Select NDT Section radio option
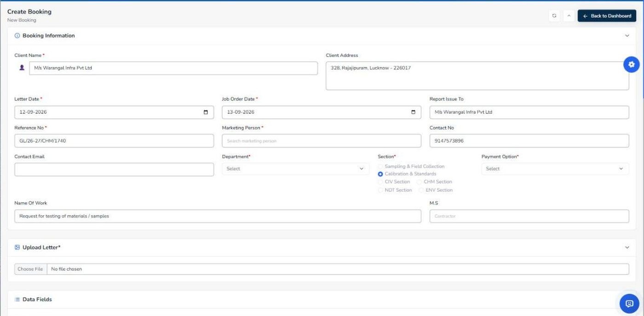Image resolution: width=644 pixels, height=316 pixels. [380, 190]
